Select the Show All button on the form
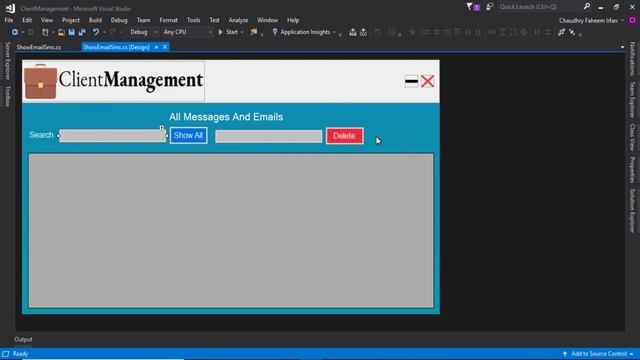Viewport: 640px width, 360px height. coord(188,136)
